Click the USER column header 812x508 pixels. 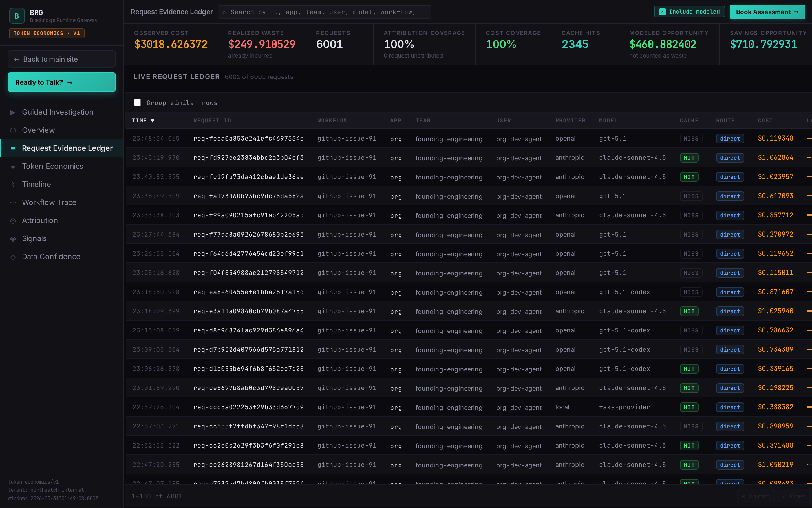point(503,121)
